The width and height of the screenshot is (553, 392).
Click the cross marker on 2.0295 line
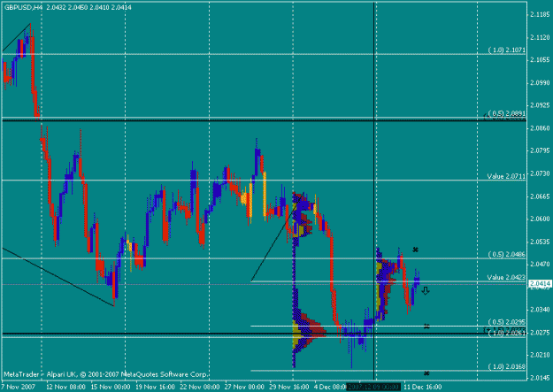426,327
